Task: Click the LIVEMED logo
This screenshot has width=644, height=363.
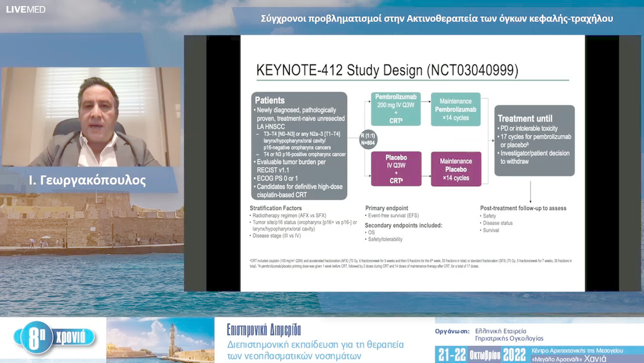Action: 26,9
